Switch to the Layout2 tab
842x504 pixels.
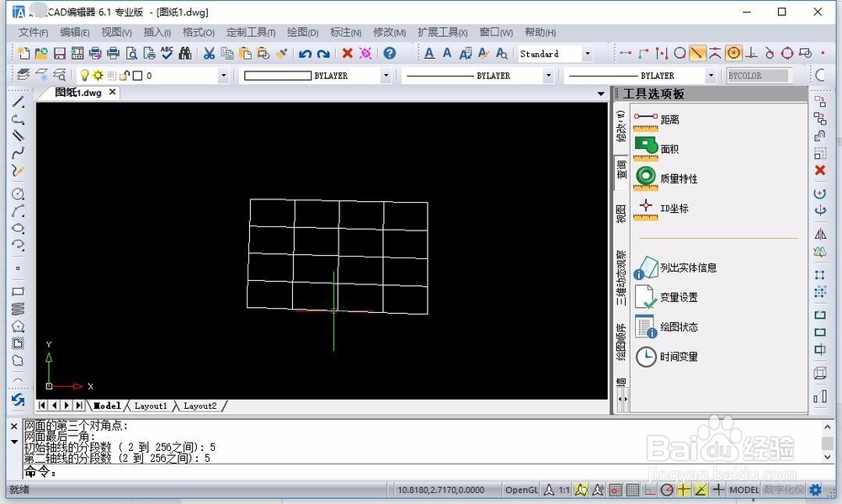coord(200,406)
